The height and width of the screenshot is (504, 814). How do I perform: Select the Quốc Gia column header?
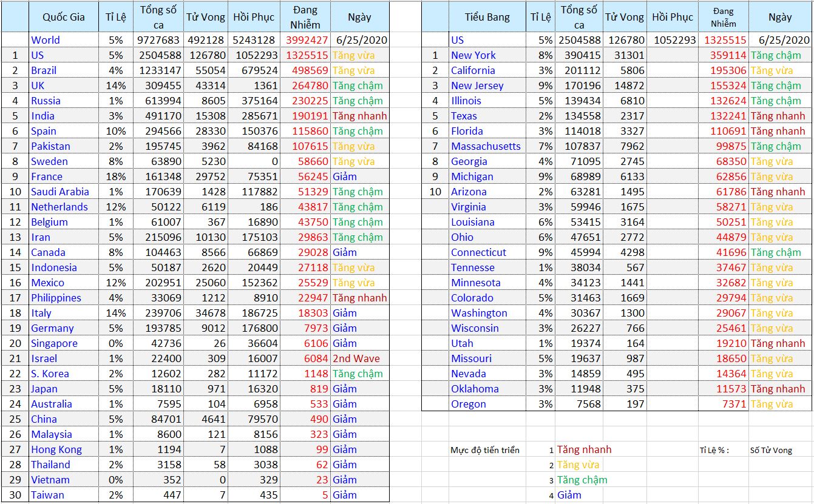click(x=63, y=17)
